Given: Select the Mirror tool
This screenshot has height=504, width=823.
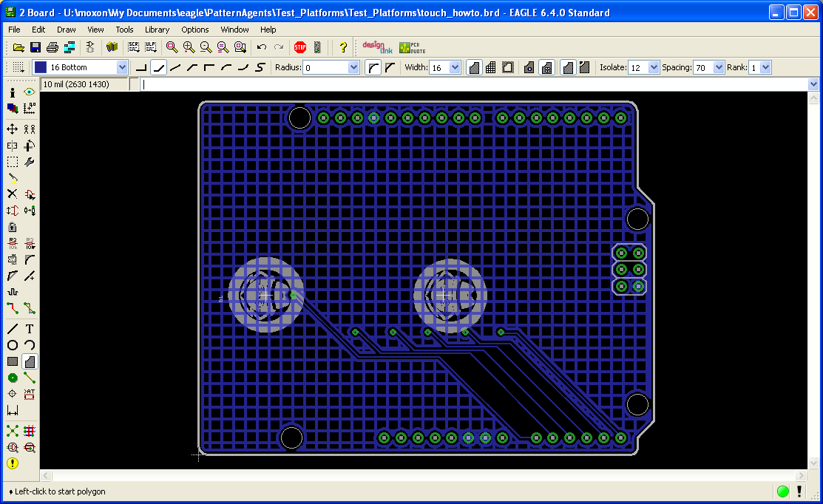Looking at the screenshot, I should (x=13, y=146).
